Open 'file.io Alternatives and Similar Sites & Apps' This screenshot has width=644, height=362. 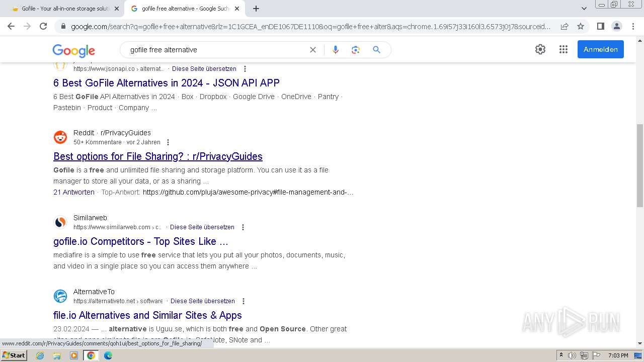click(x=147, y=315)
